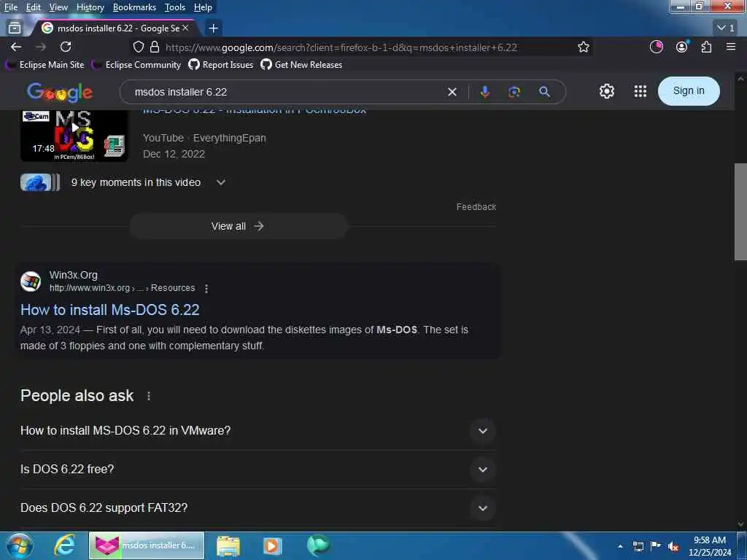Screen dimensions: 747x560
Task: Open the Firefox View tab icon
Action: point(15,28)
